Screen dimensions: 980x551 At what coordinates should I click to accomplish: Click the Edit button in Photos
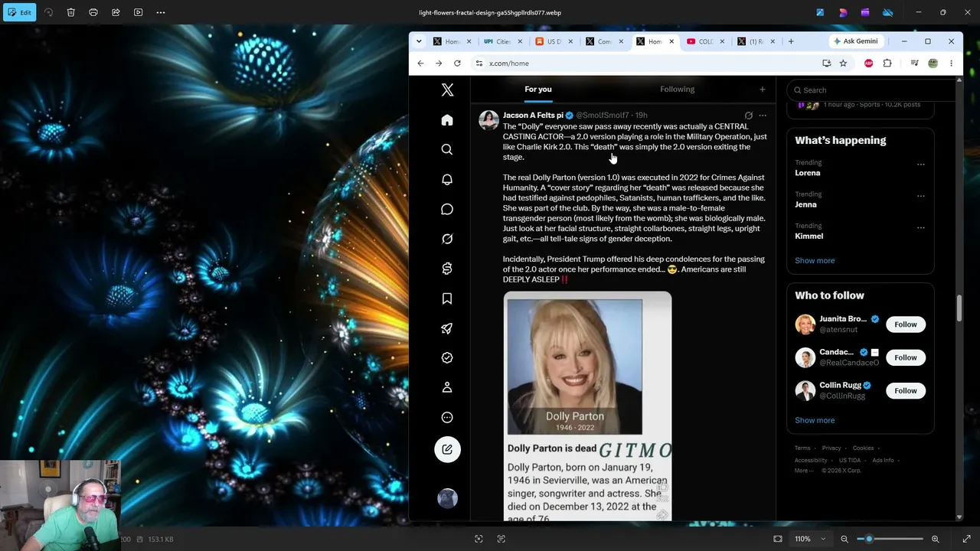tap(19, 12)
